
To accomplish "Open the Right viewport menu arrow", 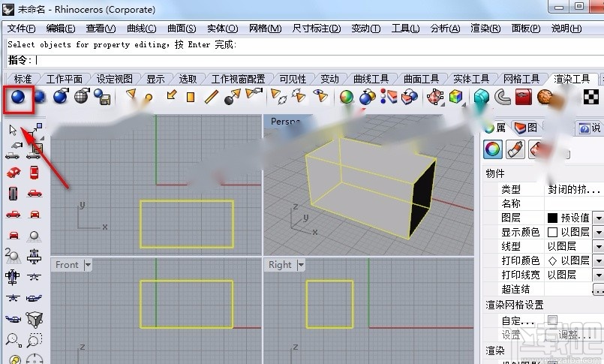I will (x=301, y=265).
